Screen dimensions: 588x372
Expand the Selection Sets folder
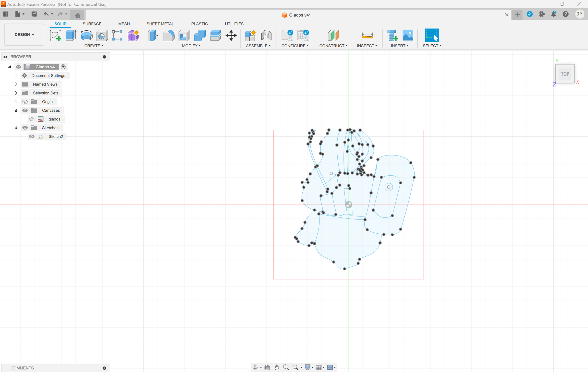[x=16, y=93]
